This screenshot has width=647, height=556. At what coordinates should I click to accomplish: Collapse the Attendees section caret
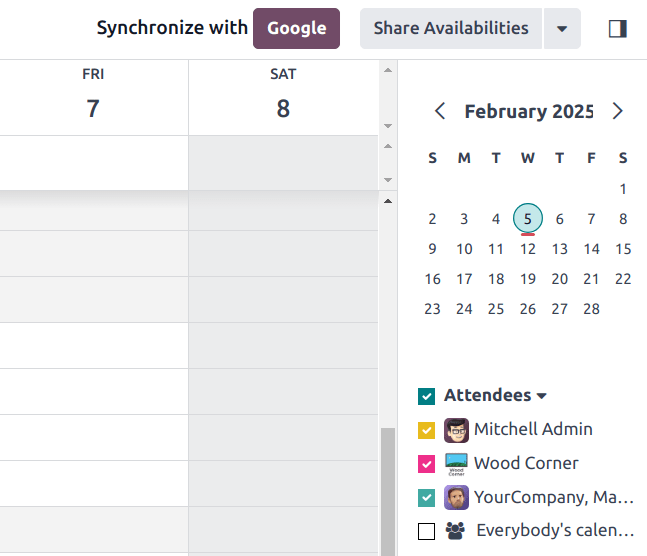(x=542, y=396)
